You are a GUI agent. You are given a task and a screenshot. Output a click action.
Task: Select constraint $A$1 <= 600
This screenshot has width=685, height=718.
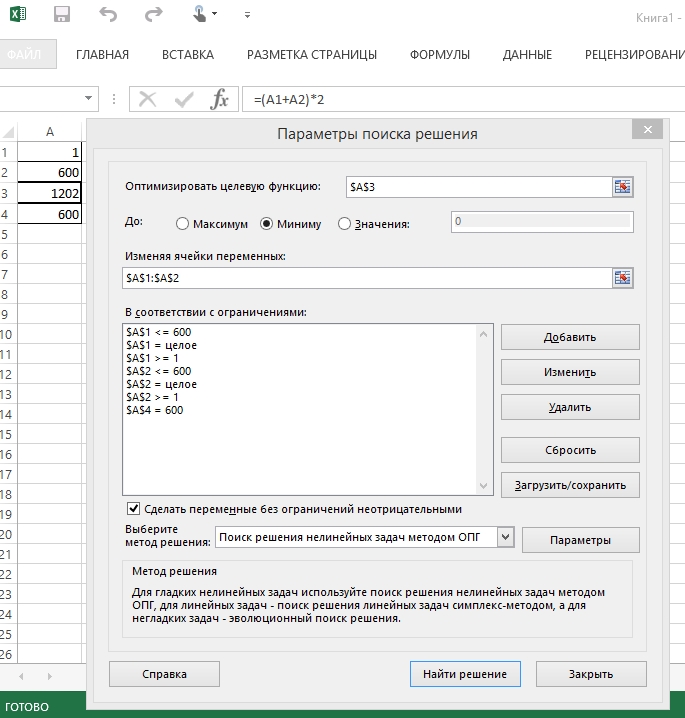(x=159, y=332)
